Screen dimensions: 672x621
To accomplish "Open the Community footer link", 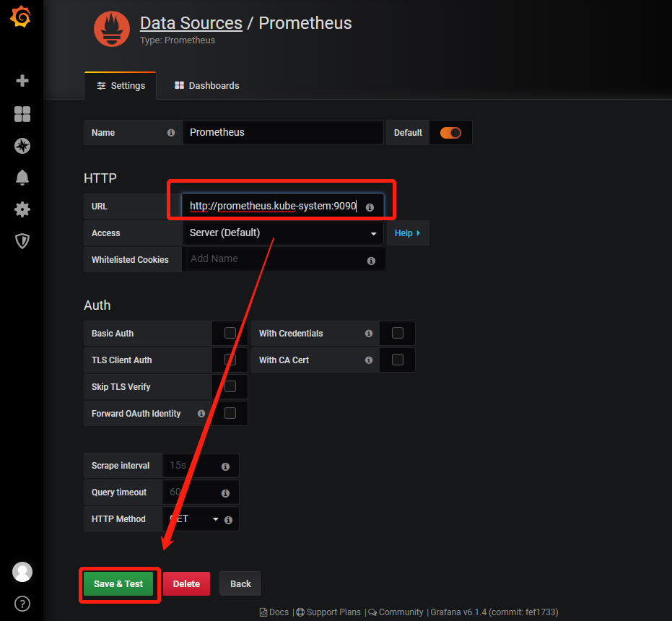I will pos(396,612).
